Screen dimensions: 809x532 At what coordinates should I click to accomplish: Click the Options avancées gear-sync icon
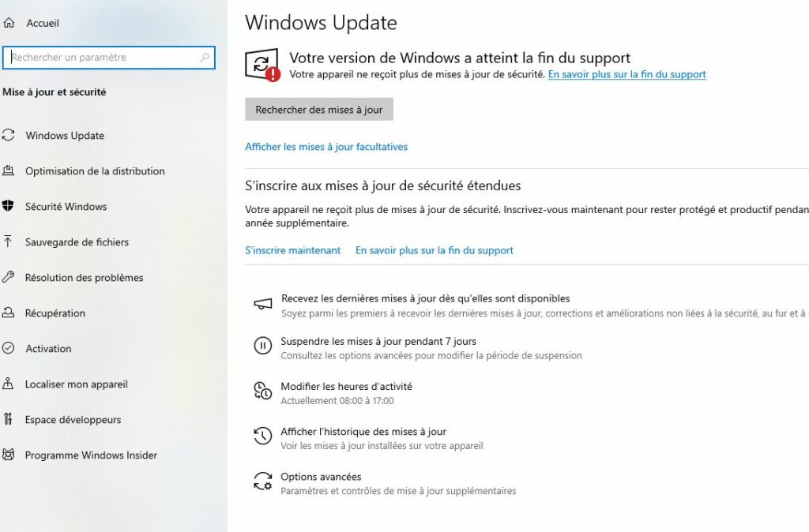[262, 481]
